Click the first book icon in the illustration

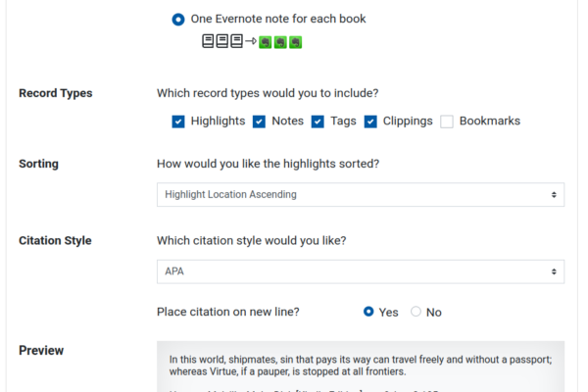coord(208,41)
